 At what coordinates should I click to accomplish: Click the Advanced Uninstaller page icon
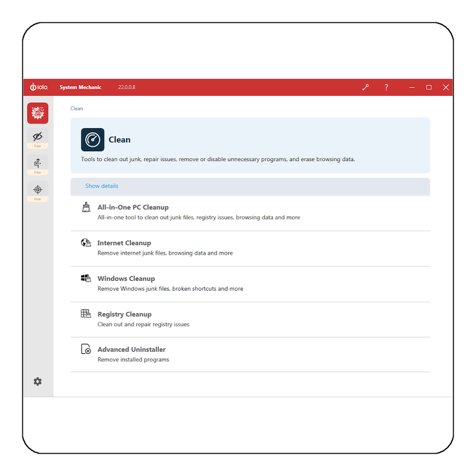pos(86,349)
